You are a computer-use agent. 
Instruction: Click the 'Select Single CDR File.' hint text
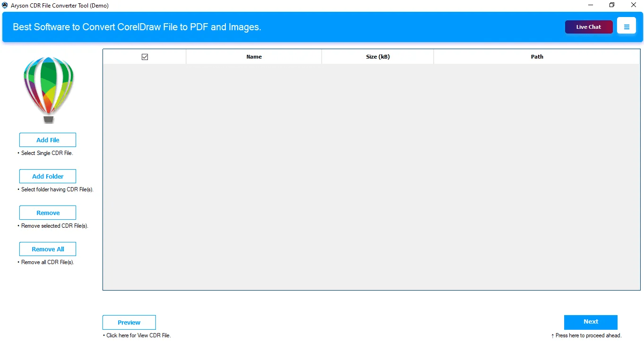click(47, 153)
